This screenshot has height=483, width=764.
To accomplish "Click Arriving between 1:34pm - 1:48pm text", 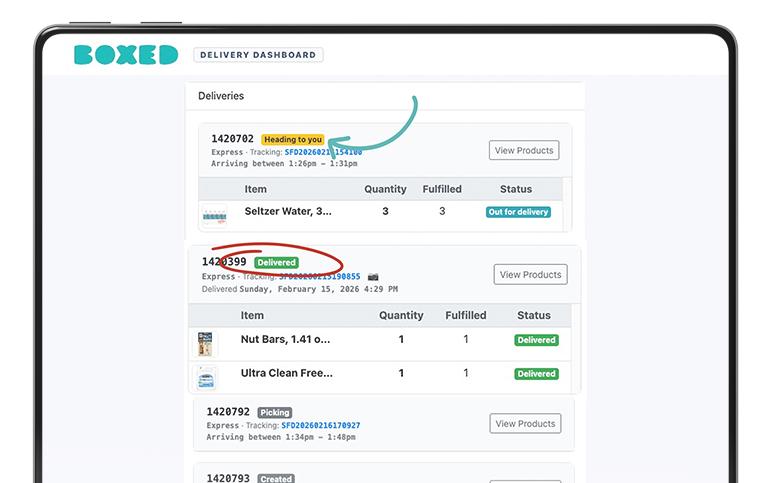I will tap(281, 437).
